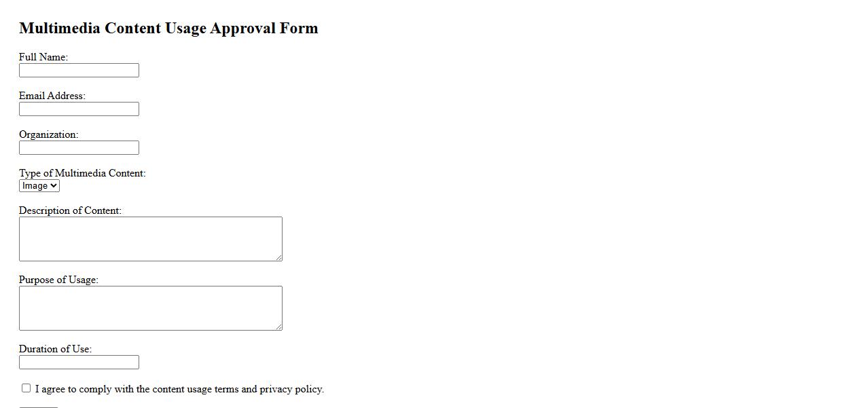
Task: Tick the terms and privacy policy checkbox
Action: click(26, 388)
